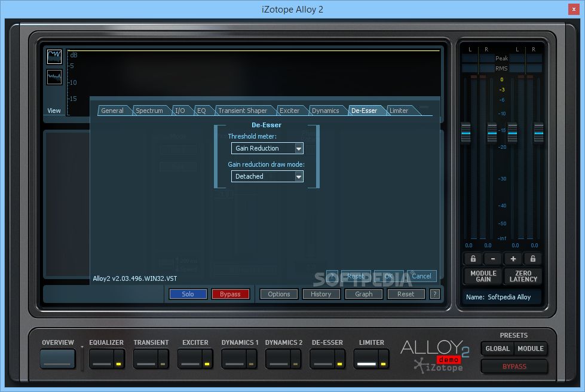Select the De-Esser tab
This screenshot has height=392, width=585.
(364, 111)
